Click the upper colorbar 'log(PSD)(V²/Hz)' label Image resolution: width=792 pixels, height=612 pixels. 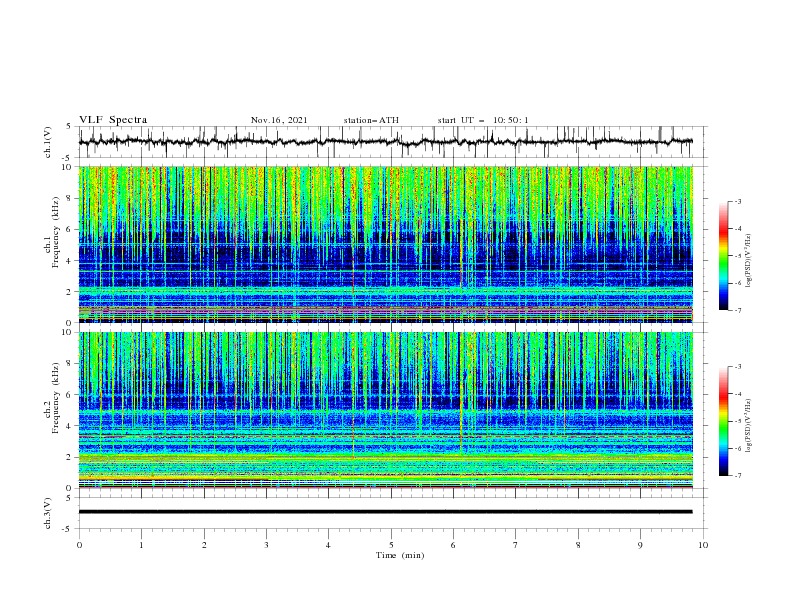click(749, 261)
